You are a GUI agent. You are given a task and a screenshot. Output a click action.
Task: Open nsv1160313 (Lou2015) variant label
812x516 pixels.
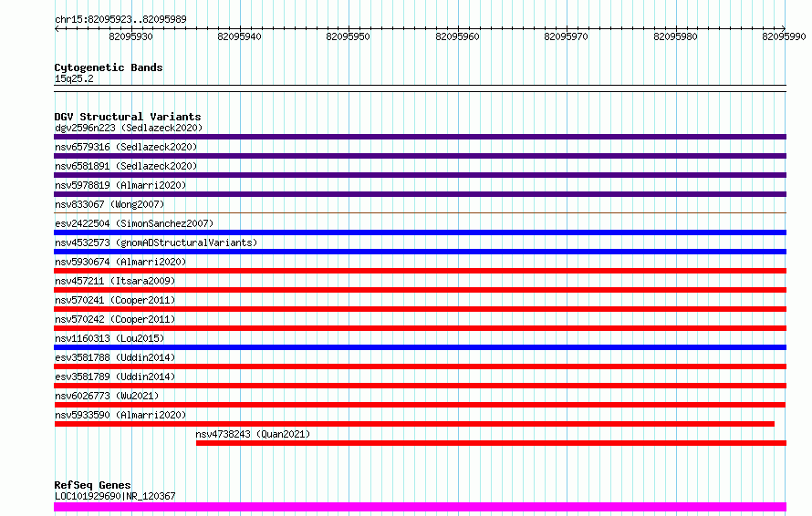[x=109, y=338]
